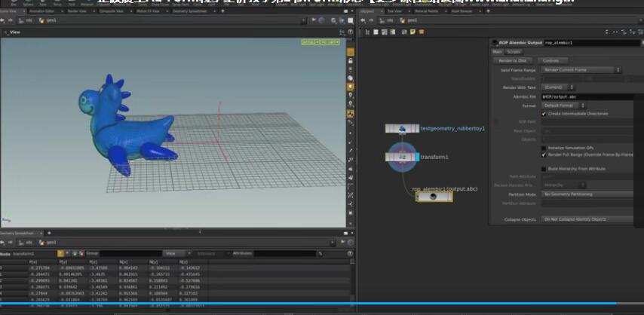The width and height of the screenshot is (644, 315).
Task: Click the Render to Disk button
Action: point(513,60)
